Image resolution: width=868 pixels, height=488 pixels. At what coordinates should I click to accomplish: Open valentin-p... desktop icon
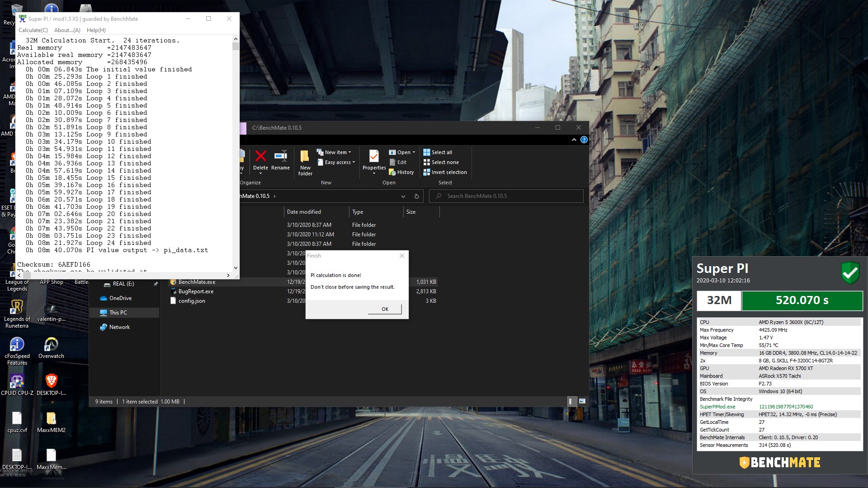pos(51,313)
